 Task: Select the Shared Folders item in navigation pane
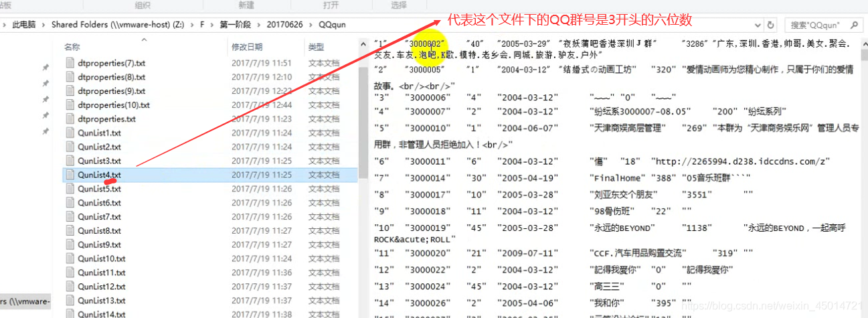click(x=25, y=301)
